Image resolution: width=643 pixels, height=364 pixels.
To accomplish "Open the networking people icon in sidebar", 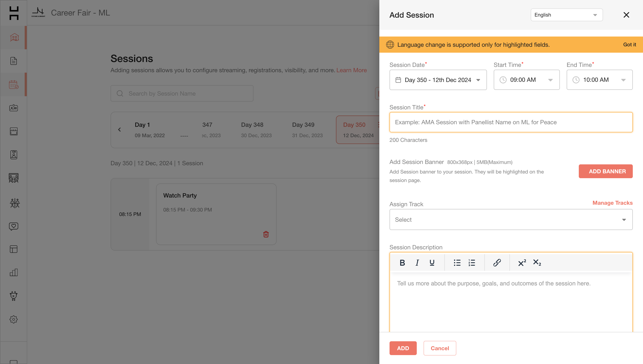I will point(14,203).
